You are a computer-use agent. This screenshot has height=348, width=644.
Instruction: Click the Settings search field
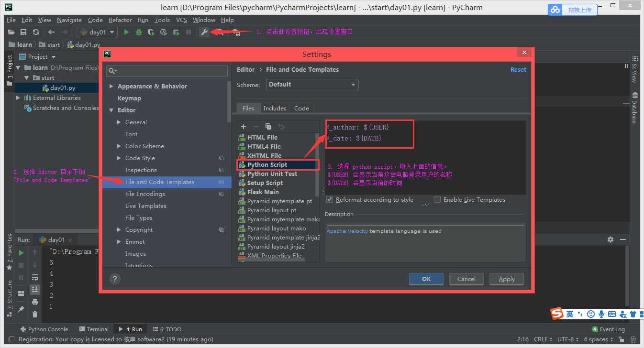[167, 71]
